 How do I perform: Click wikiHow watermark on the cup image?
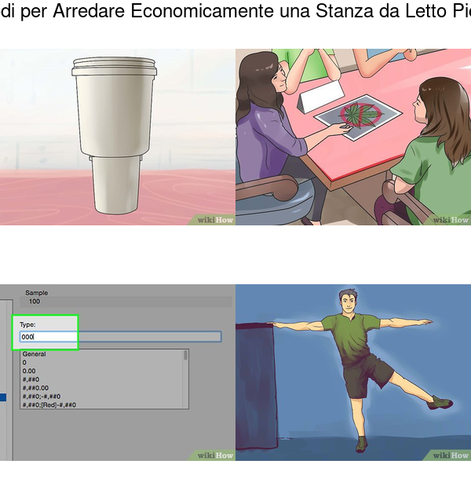click(x=214, y=220)
